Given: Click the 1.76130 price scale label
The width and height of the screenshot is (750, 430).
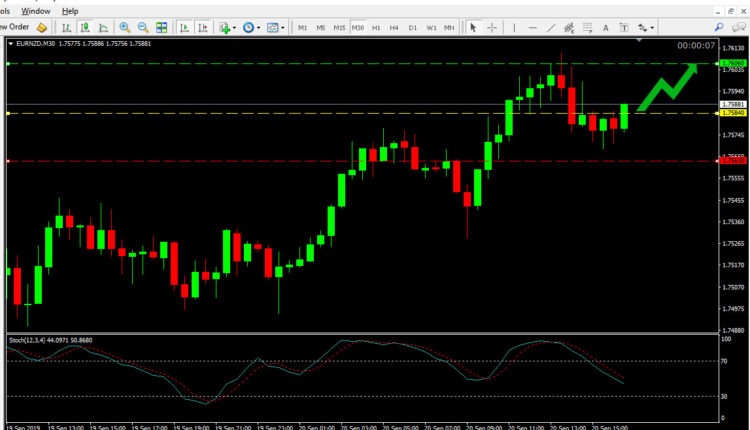Looking at the screenshot, I should pyautogui.click(x=734, y=48).
